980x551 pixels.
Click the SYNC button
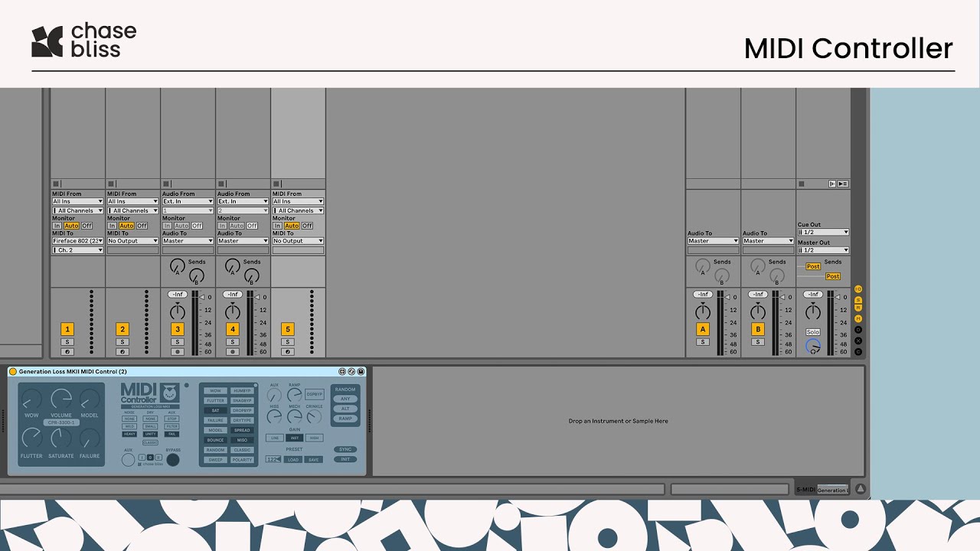point(345,449)
